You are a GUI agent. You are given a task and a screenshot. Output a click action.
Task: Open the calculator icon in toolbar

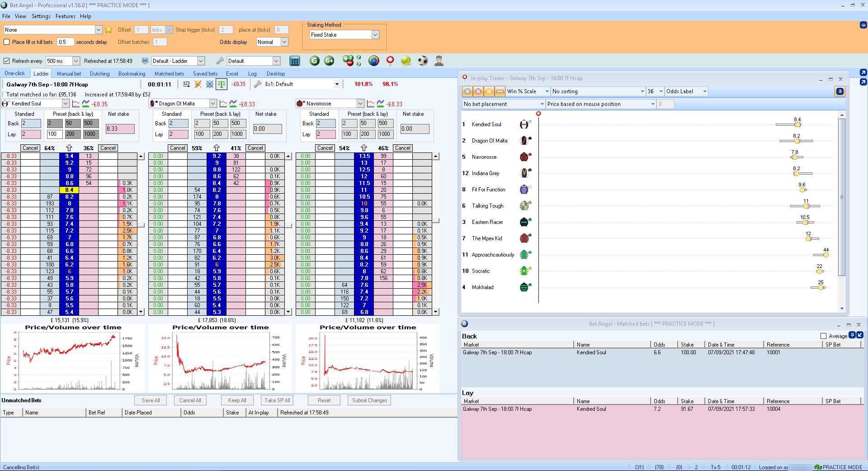(x=295, y=61)
